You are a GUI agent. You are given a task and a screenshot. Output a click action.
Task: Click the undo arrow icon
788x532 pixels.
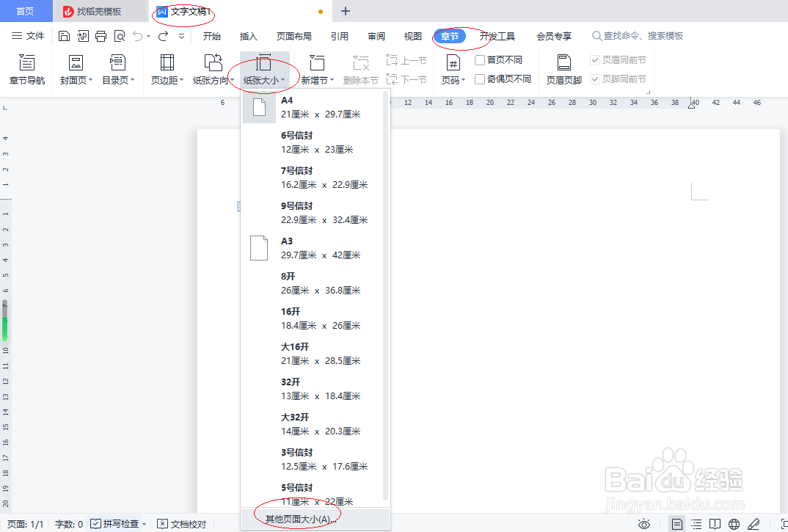click(x=137, y=36)
